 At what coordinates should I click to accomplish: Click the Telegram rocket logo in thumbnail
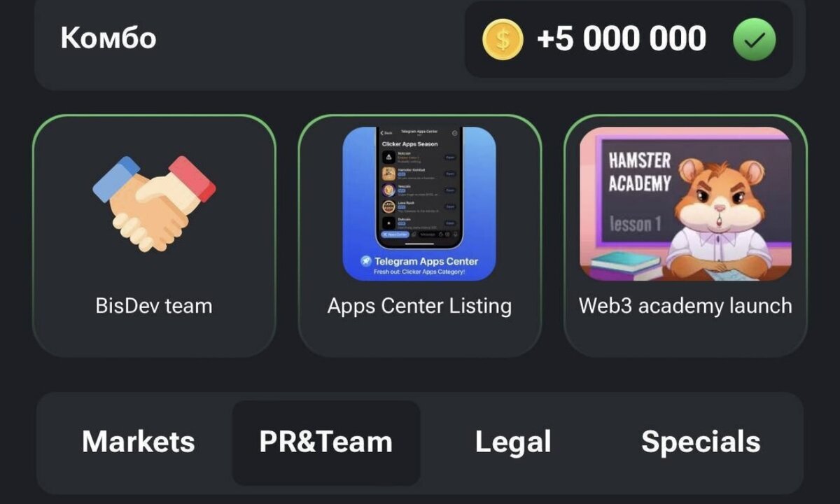(365, 261)
